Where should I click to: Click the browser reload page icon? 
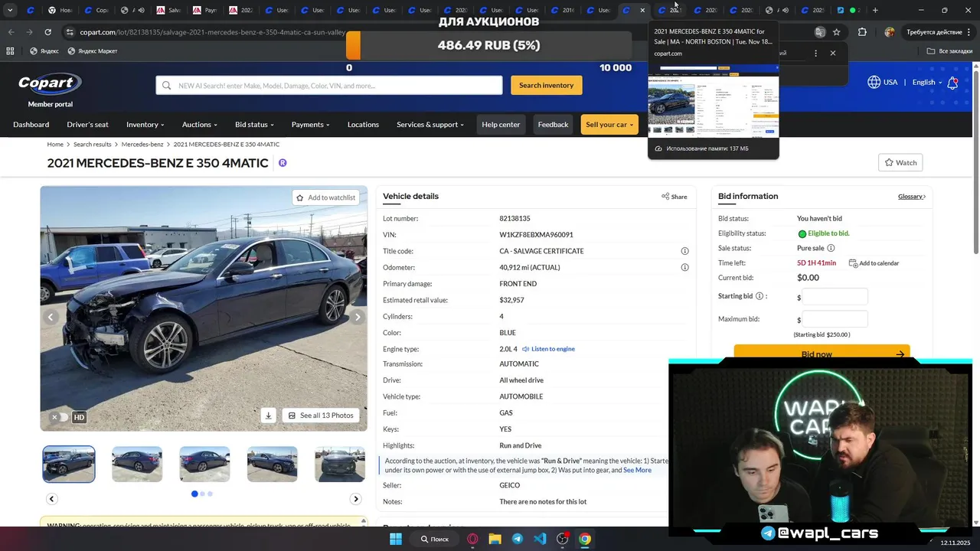[x=47, y=32]
